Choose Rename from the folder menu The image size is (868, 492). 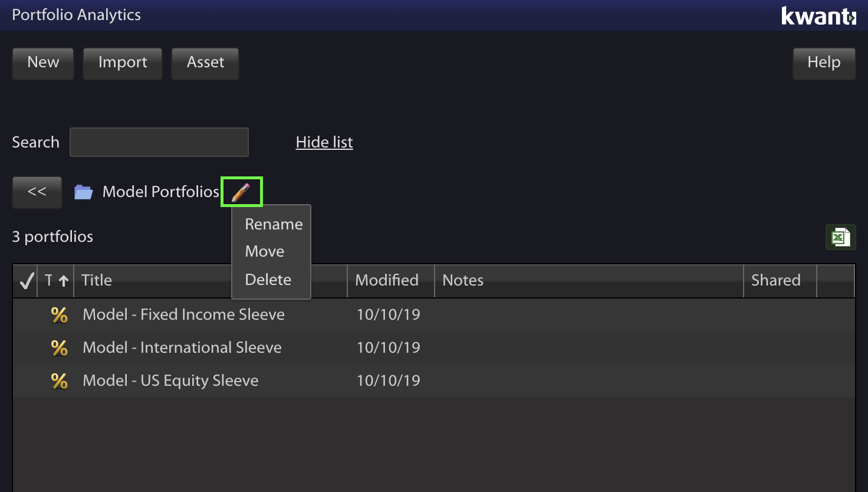click(x=274, y=224)
